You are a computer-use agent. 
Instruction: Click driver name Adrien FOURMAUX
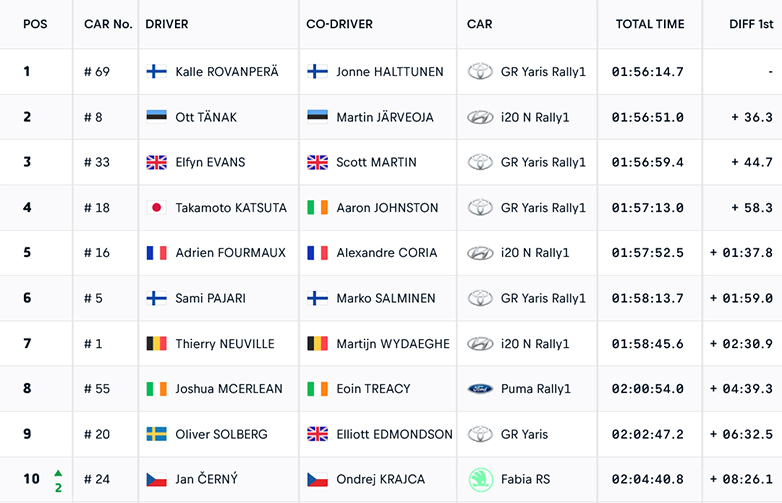tap(230, 253)
